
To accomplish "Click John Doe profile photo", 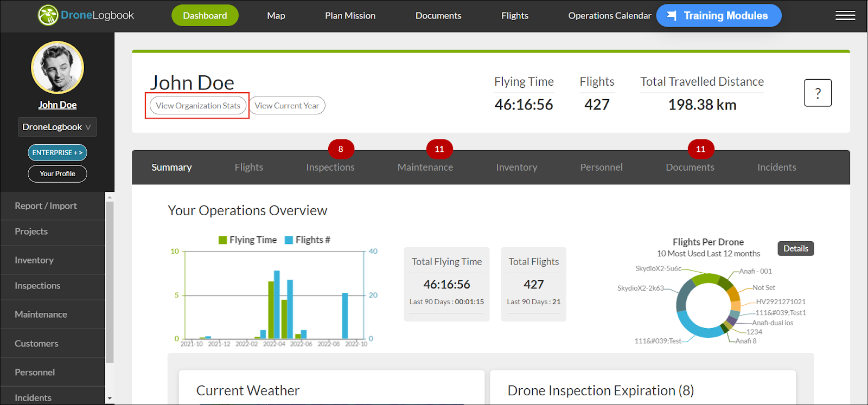I will point(58,68).
